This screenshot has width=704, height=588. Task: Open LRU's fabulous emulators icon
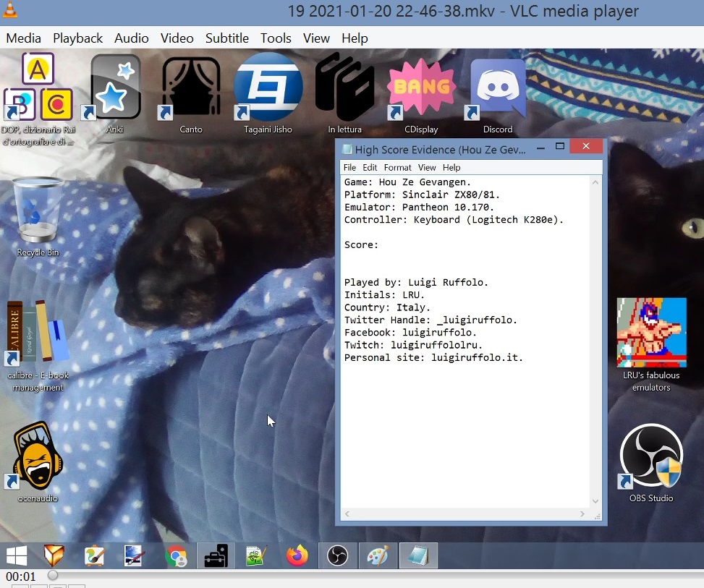click(x=651, y=345)
